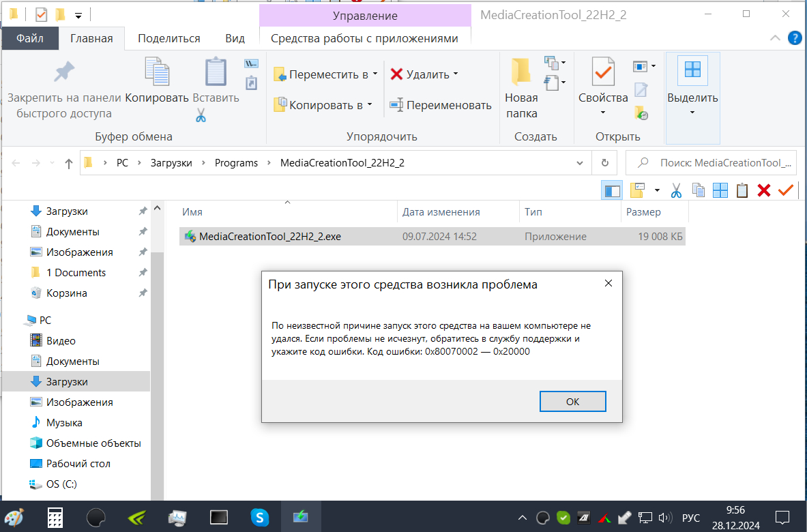807x532 pixels.
Task: Click the Edit document icon in Открыть group
Action: (641, 90)
